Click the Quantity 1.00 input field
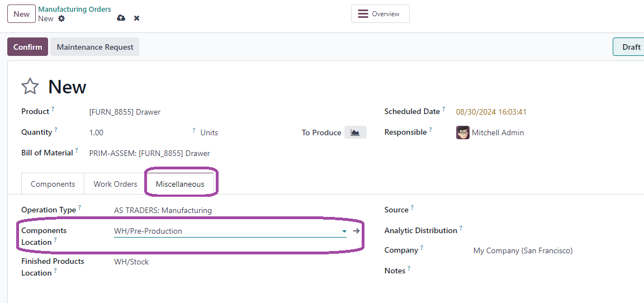Screen dimensions: 644x303 coord(139,132)
